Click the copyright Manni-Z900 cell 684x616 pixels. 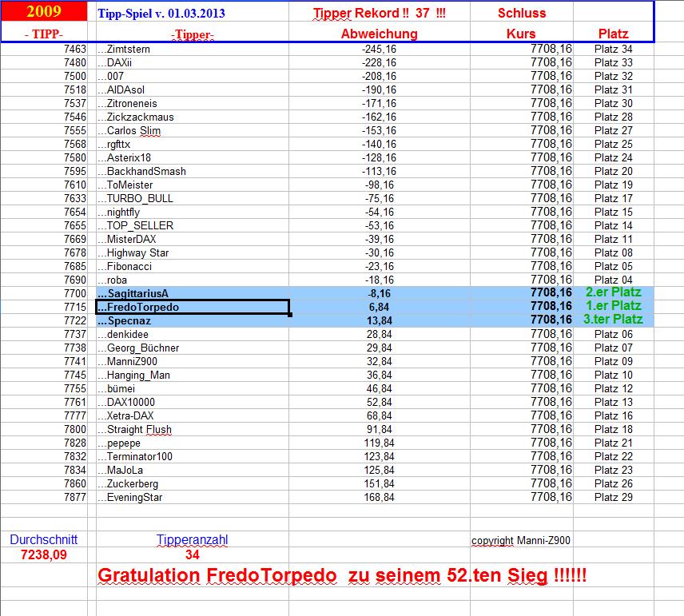click(x=521, y=541)
